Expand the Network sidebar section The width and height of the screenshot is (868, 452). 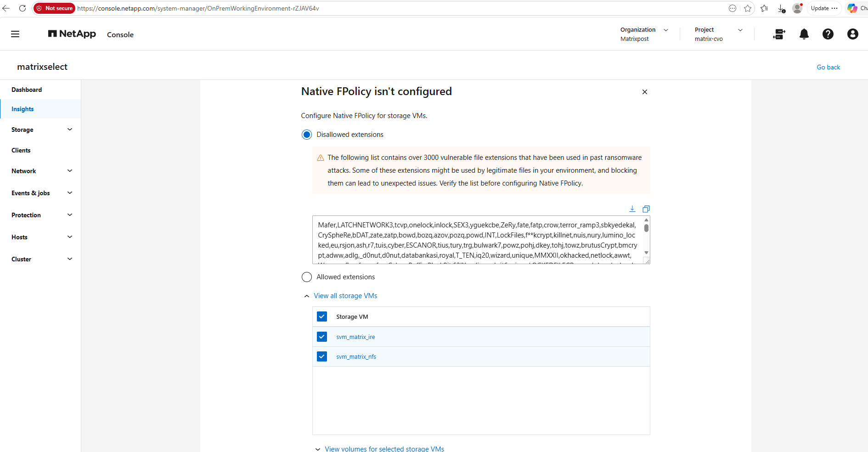(x=40, y=171)
